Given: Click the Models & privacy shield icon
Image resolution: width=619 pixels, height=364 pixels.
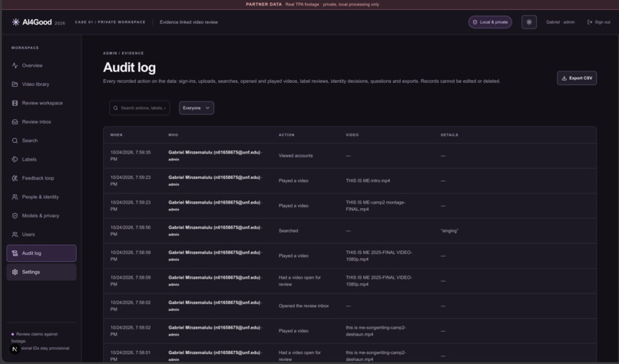Looking at the screenshot, I should click(15, 216).
